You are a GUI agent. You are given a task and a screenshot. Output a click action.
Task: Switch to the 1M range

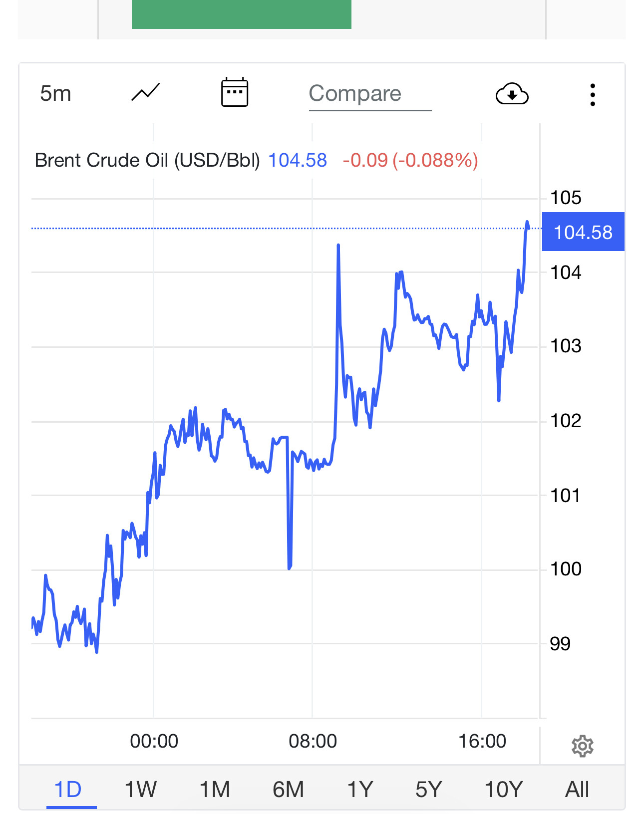[x=215, y=790]
